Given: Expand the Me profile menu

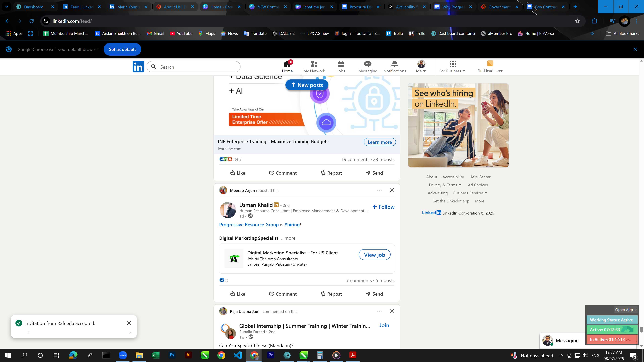Looking at the screenshot, I should [x=421, y=67].
